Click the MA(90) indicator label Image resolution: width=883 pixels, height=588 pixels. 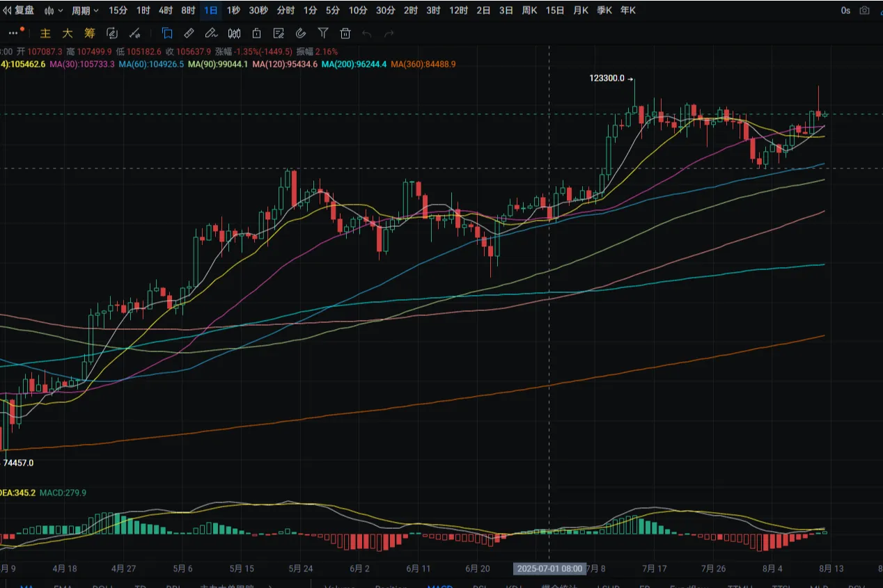point(218,64)
